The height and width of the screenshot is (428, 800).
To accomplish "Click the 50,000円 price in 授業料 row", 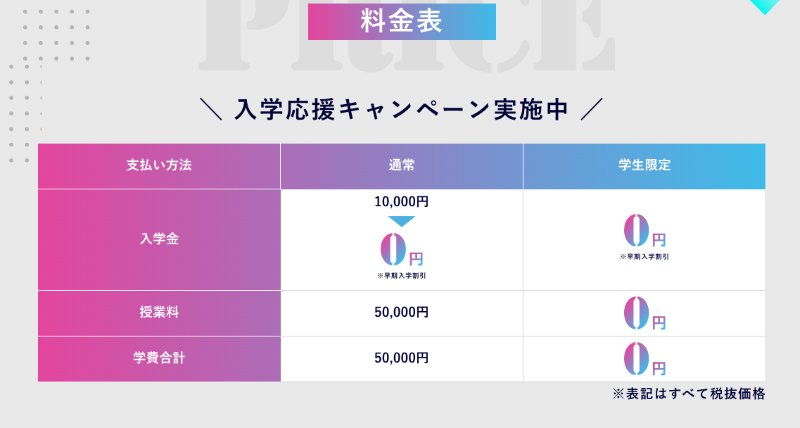I will pos(402,313).
